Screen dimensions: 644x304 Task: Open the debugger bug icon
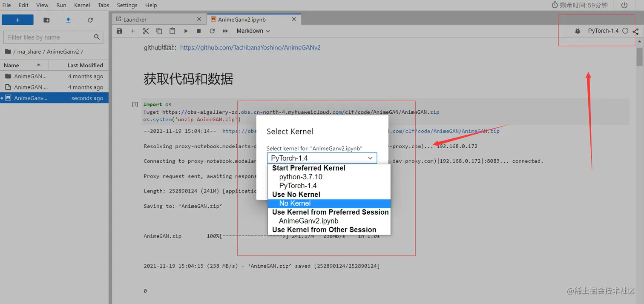click(578, 31)
